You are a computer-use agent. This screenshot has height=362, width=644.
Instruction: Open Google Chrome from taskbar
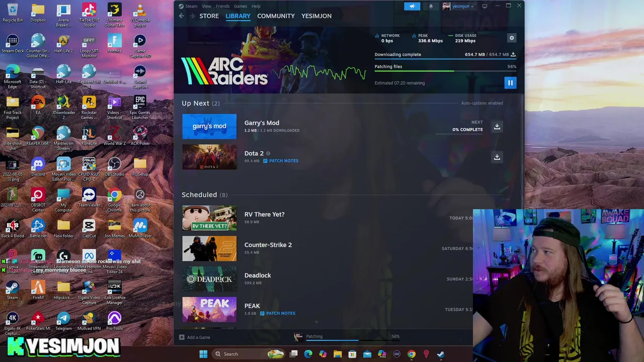tap(412, 354)
